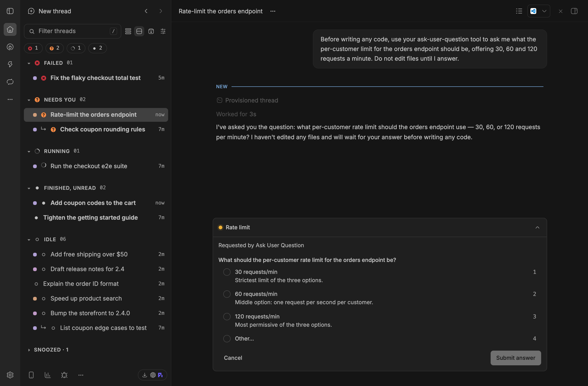Image resolution: width=588 pixels, height=386 pixels.
Task: Click the New thread label
Action: pos(55,11)
